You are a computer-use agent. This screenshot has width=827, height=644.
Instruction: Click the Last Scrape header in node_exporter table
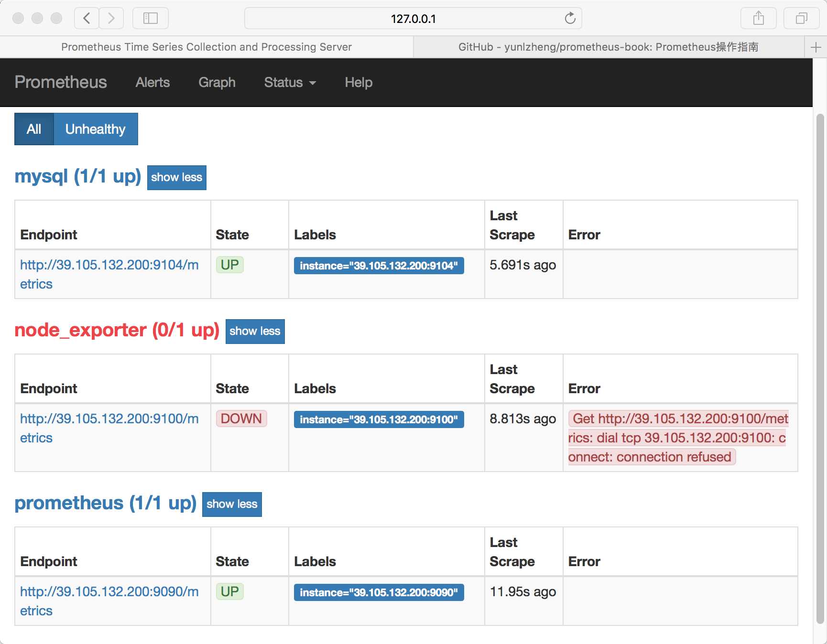(512, 379)
